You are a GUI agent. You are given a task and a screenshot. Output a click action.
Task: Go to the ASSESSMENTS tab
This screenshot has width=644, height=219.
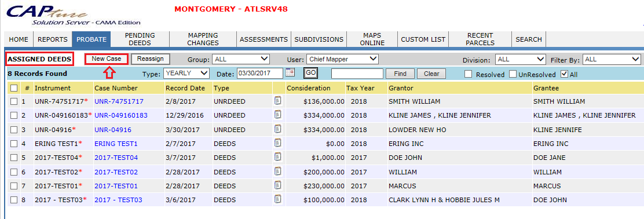(264, 39)
